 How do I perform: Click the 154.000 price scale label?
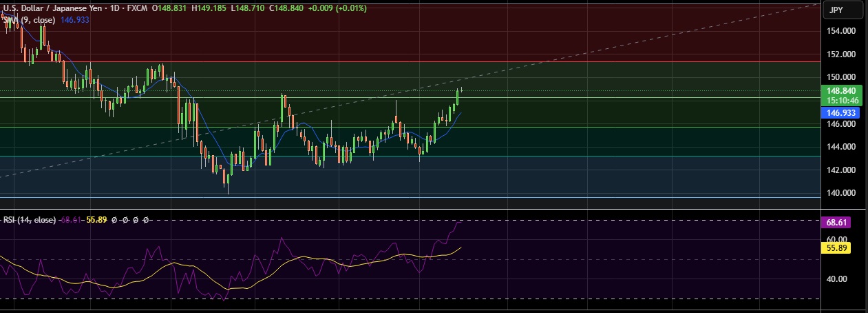(841, 32)
